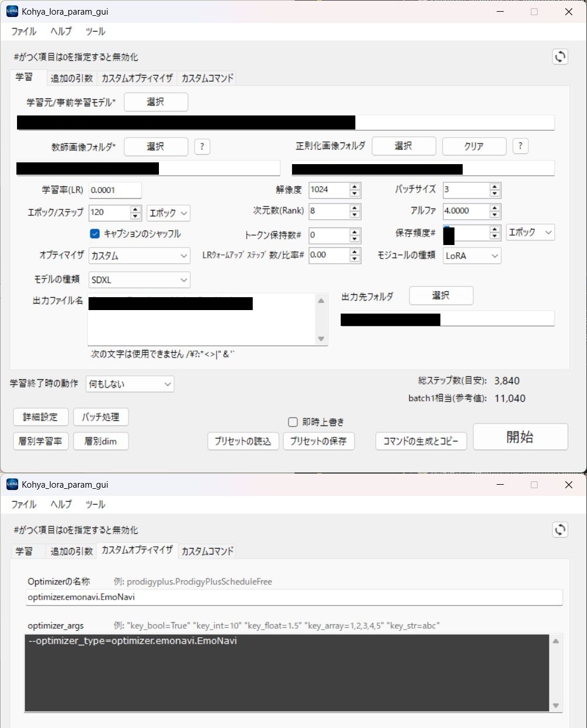Decrease the アルファ value with its down arrow
This screenshot has height=728, width=587.
coord(495,215)
